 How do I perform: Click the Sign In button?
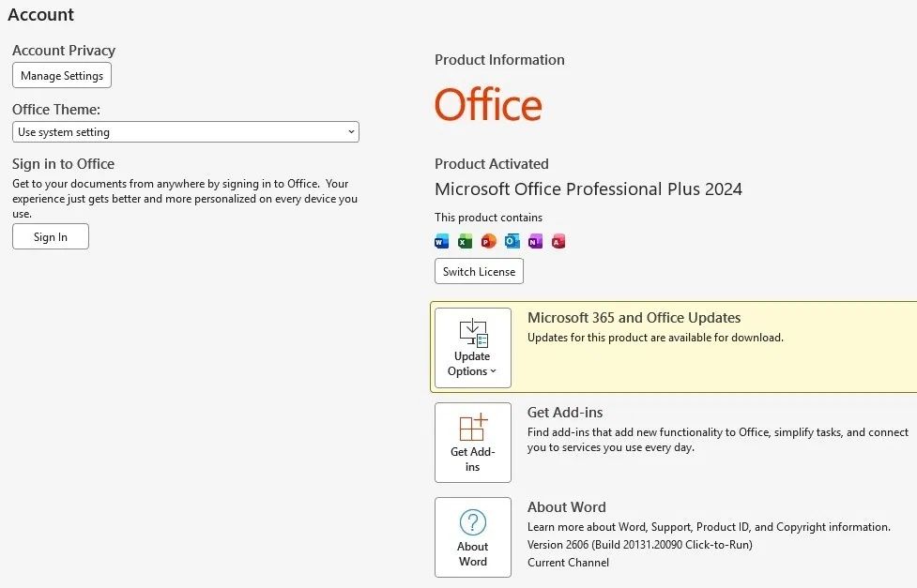point(51,236)
